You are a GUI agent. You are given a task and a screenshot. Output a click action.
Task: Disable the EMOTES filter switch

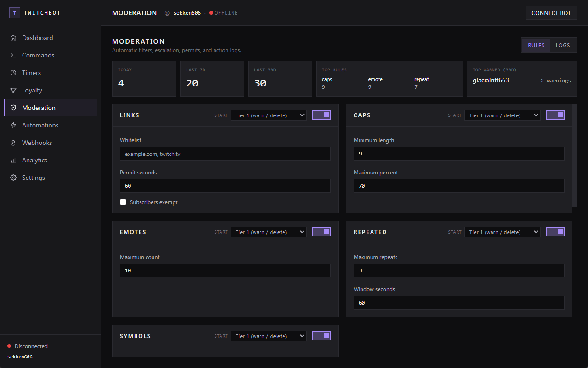tap(322, 232)
